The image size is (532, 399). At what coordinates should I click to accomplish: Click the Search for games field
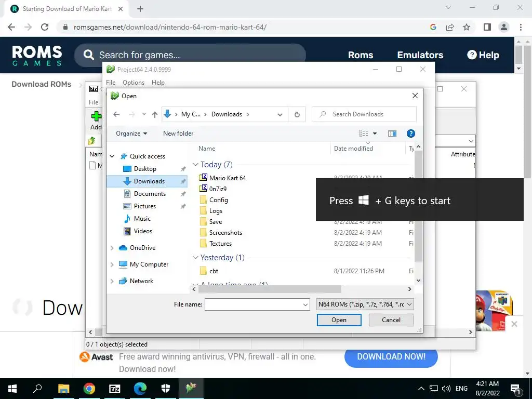pyautogui.click(x=190, y=55)
